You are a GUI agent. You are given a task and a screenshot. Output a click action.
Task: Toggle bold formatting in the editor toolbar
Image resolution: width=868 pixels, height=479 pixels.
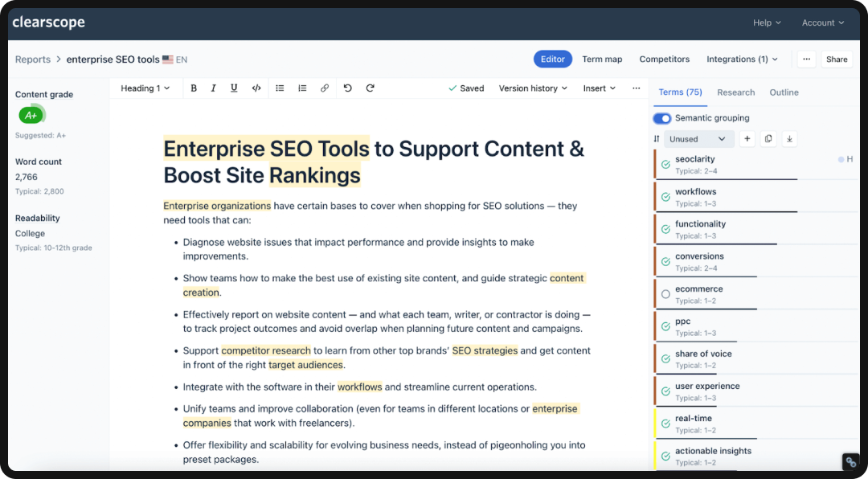pyautogui.click(x=194, y=88)
